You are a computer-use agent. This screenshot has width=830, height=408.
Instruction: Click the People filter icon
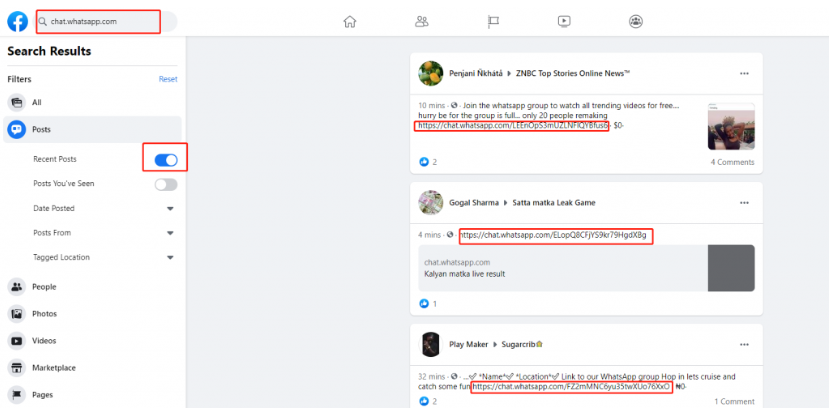[x=17, y=287]
